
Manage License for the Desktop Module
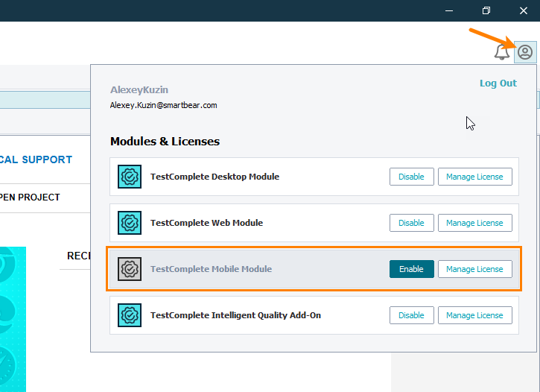click(475, 177)
